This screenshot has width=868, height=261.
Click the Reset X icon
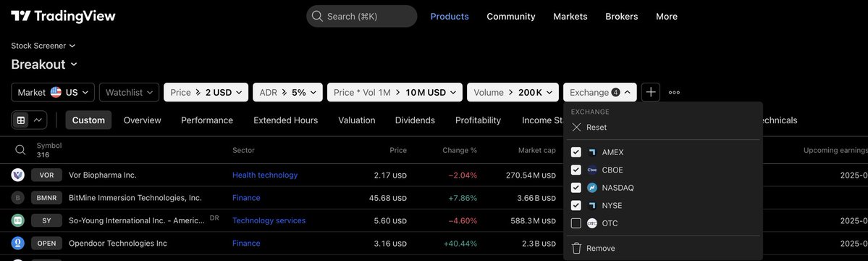coord(576,128)
